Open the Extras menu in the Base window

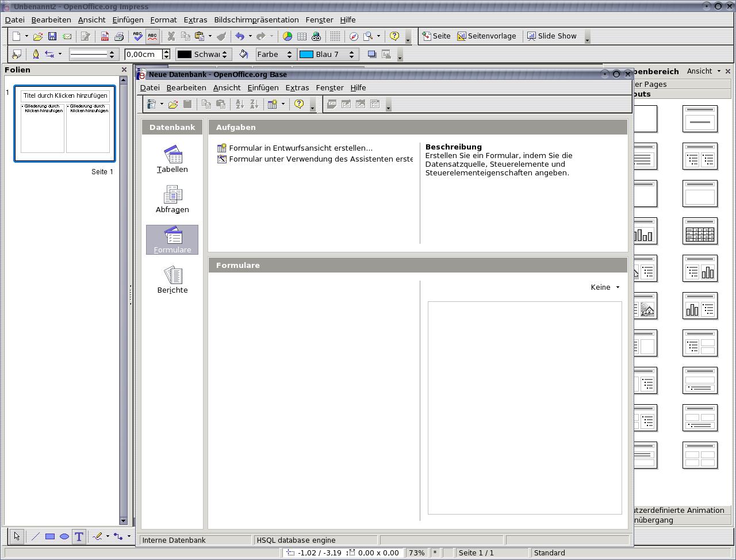point(297,87)
